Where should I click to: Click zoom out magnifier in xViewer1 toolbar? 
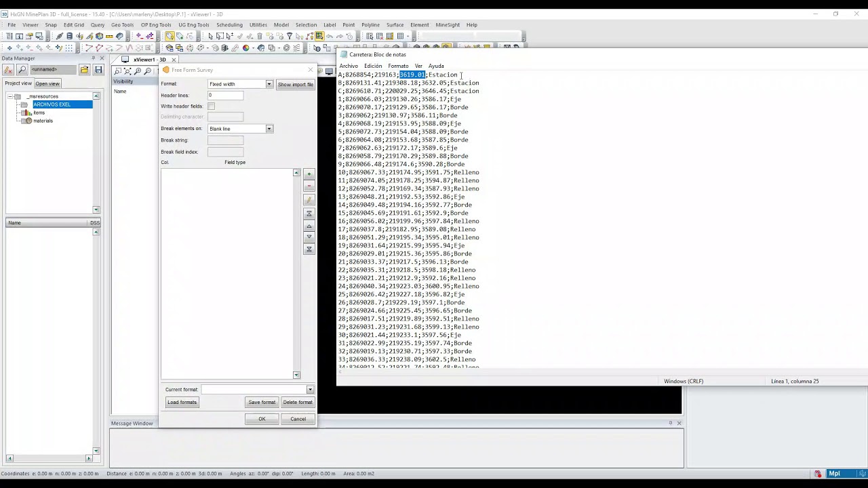[x=148, y=71]
